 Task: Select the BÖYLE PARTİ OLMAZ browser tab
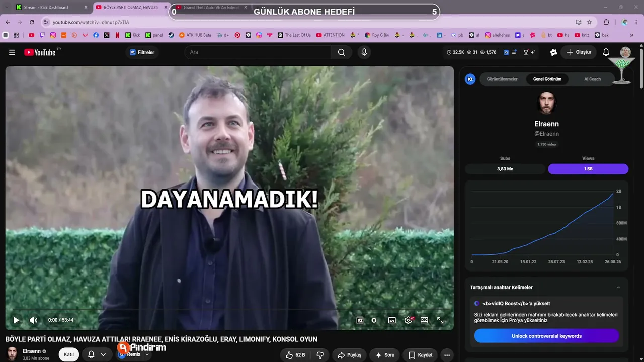pyautogui.click(x=131, y=8)
